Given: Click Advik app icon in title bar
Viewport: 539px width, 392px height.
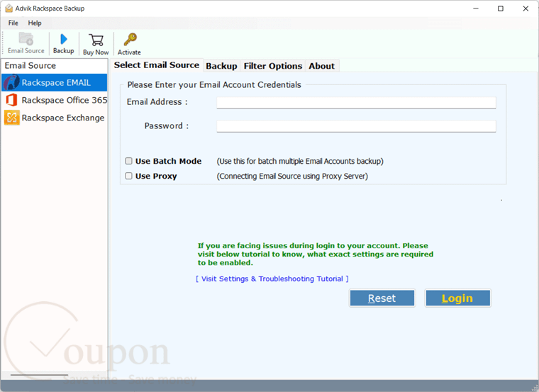Looking at the screenshot, I should click(x=9, y=9).
